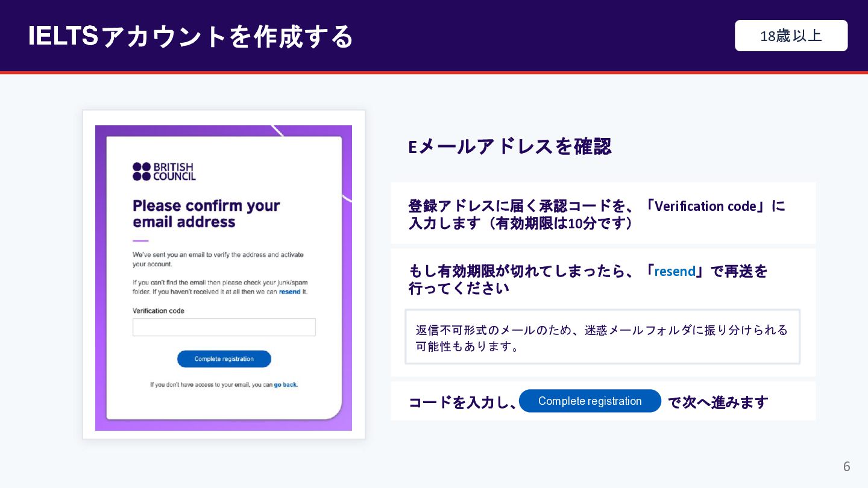Viewport: 868px width, 488px height.
Task: Click the Verification code input field
Action: 224,327
